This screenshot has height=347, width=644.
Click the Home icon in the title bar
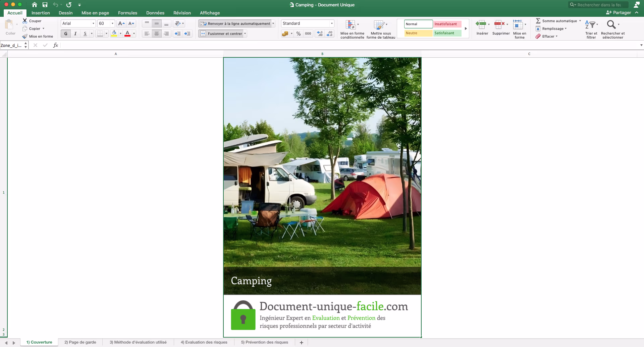point(35,5)
